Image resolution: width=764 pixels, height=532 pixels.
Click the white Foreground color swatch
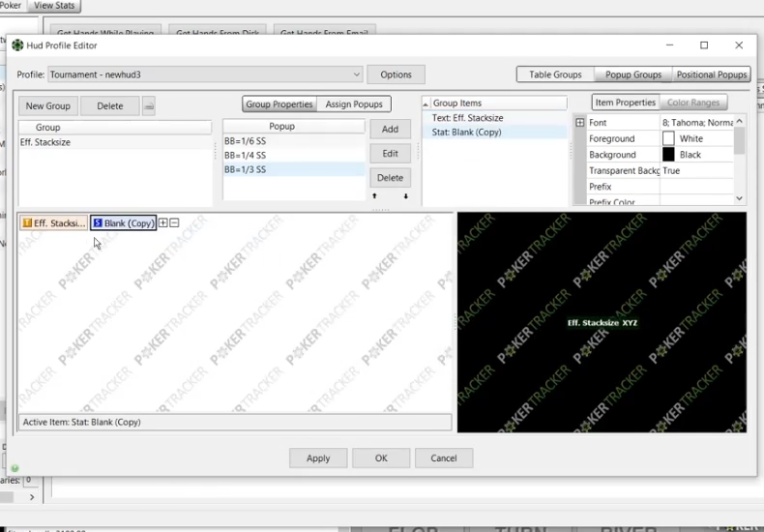coord(668,138)
